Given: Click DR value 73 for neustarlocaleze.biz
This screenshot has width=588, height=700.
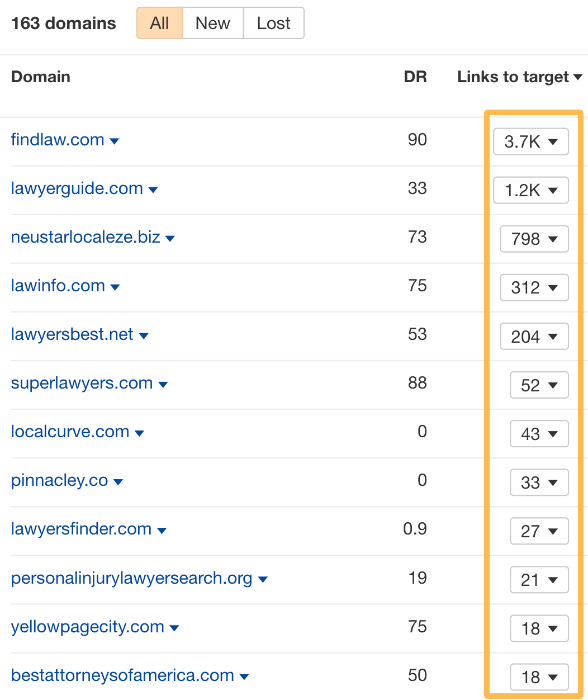Looking at the screenshot, I should click(418, 237).
